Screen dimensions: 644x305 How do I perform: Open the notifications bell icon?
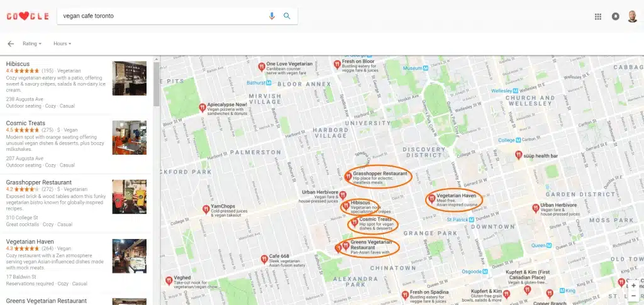click(x=615, y=16)
